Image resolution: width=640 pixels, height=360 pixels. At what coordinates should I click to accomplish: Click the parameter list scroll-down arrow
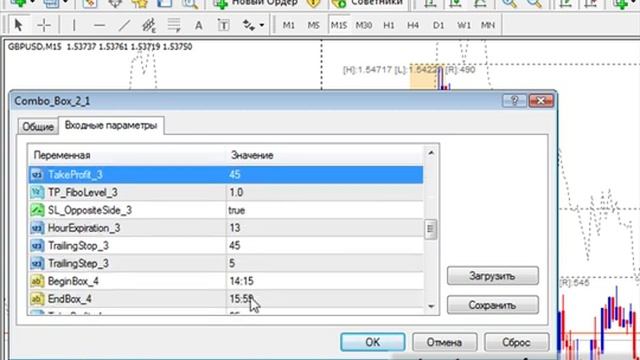point(431,306)
